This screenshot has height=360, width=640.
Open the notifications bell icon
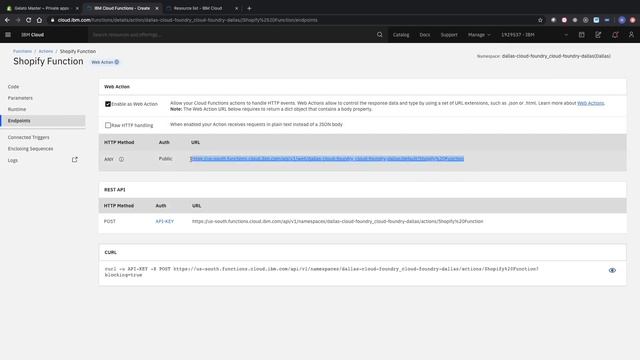(x=615, y=35)
